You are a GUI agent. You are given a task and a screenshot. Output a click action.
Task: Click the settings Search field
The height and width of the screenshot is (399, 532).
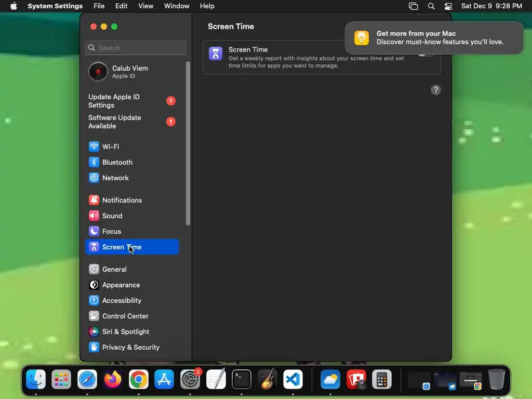point(136,48)
